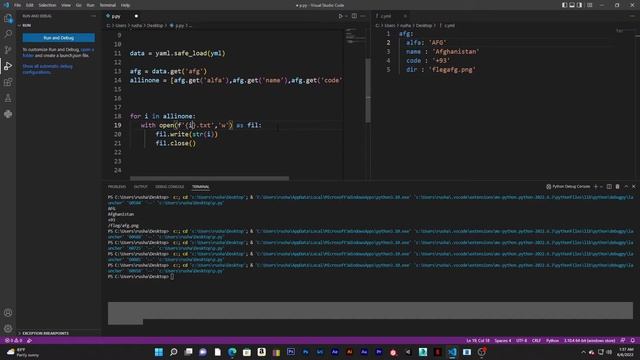Screen dimensions: 640x360
Task: Switch to the c.yml editor tab
Action: coord(386,16)
